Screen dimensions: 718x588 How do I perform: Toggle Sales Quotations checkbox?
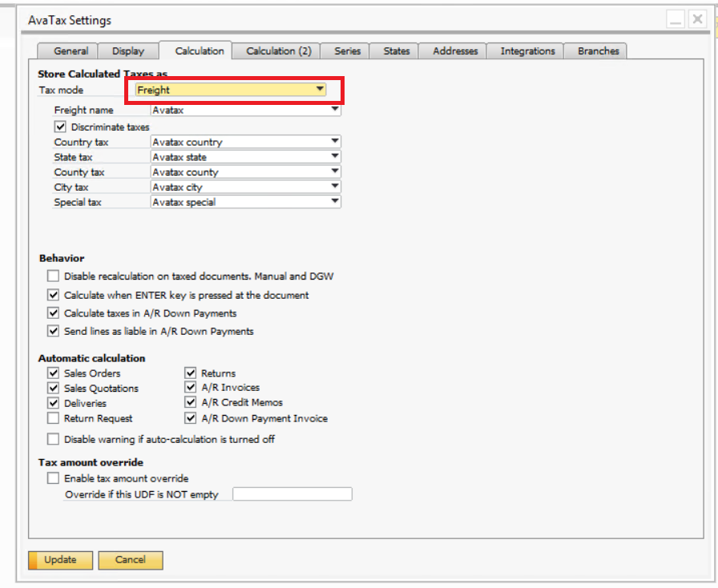coord(53,388)
